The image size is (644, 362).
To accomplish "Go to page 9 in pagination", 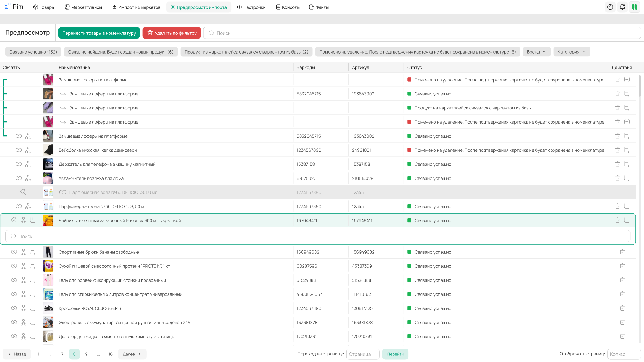I will (86, 354).
